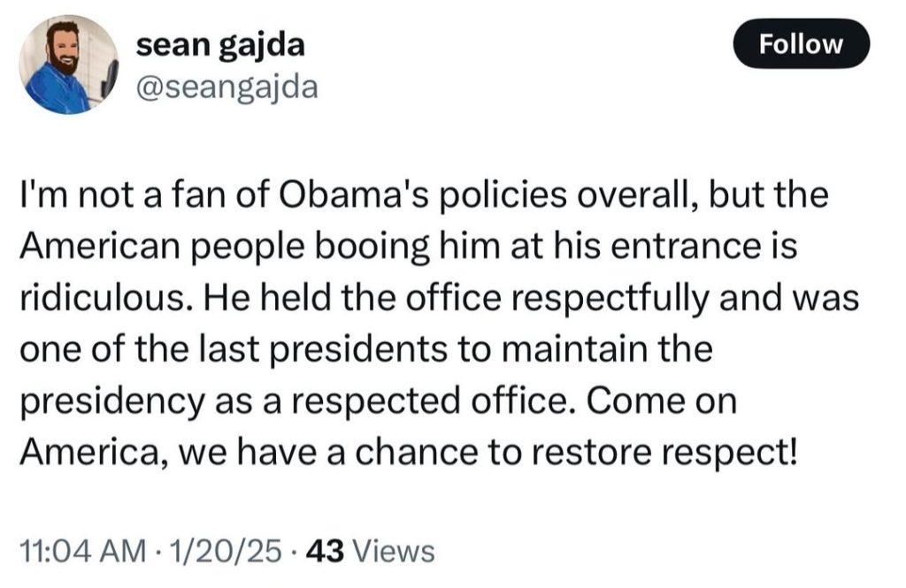Click the "Views" label beside the count
This screenshot has width=906, height=588.
tap(394, 552)
